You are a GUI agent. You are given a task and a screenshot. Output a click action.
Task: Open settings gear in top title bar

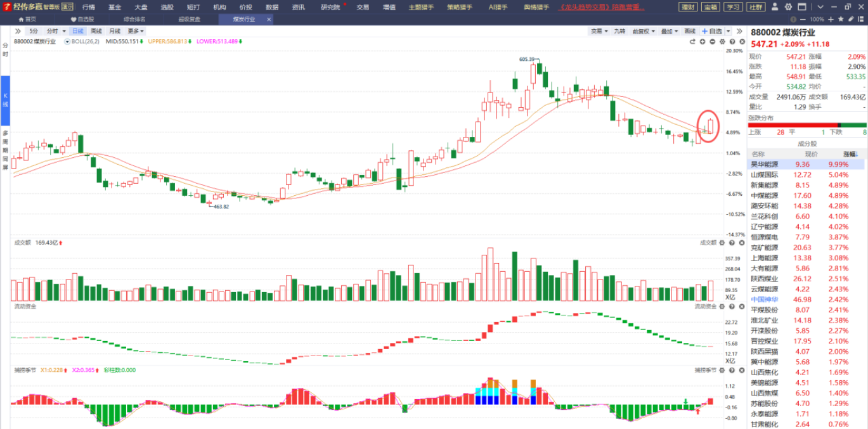[x=789, y=7]
